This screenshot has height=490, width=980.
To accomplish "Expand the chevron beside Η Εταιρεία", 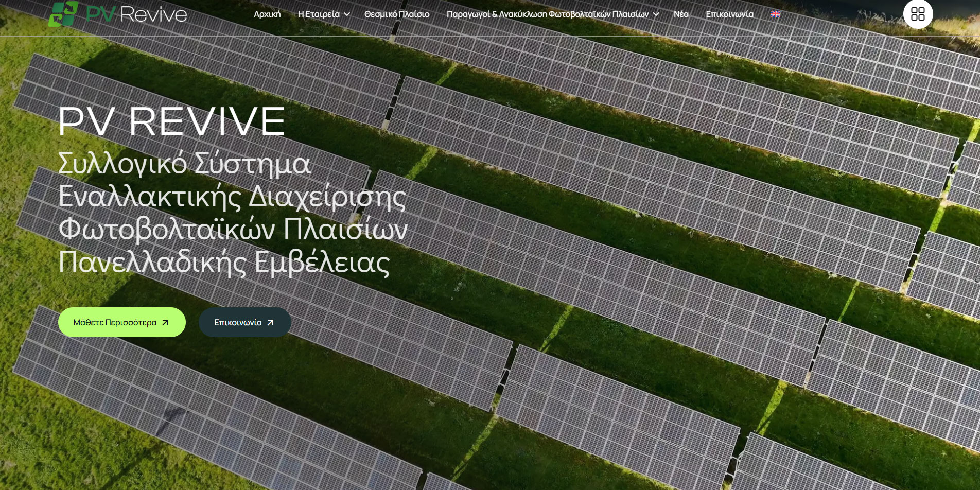I will coord(347,14).
